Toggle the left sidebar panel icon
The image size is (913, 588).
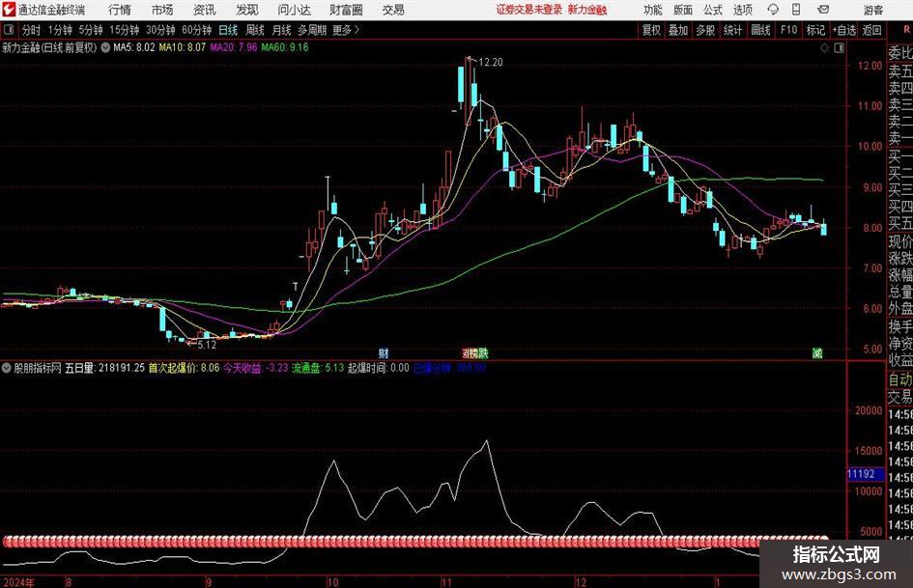pyautogui.click(x=9, y=30)
